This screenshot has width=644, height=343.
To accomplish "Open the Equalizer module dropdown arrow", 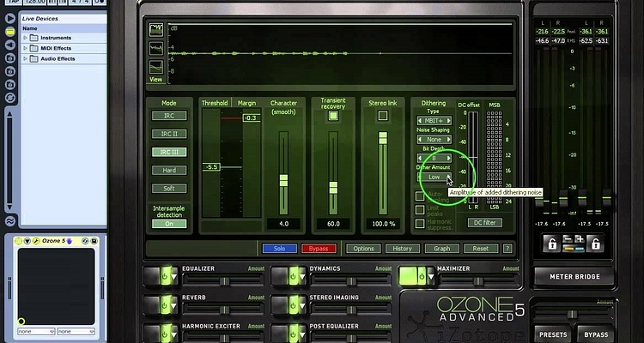I will pyautogui.click(x=174, y=277).
